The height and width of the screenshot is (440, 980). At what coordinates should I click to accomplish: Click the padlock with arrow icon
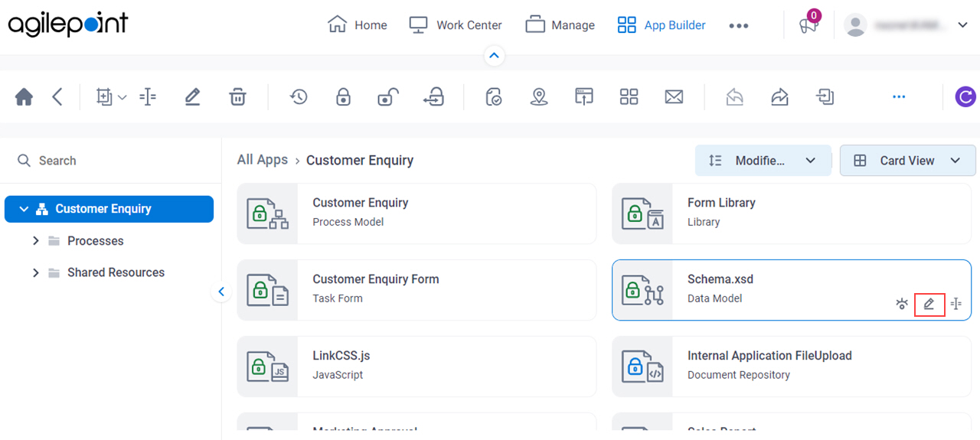pyautogui.click(x=433, y=97)
